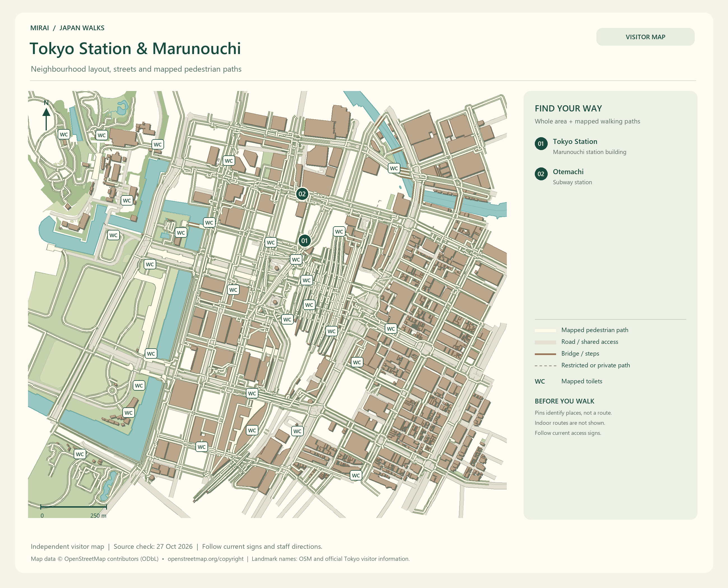Click the MIRAI breadcrumb

pyautogui.click(x=39, y=28)
